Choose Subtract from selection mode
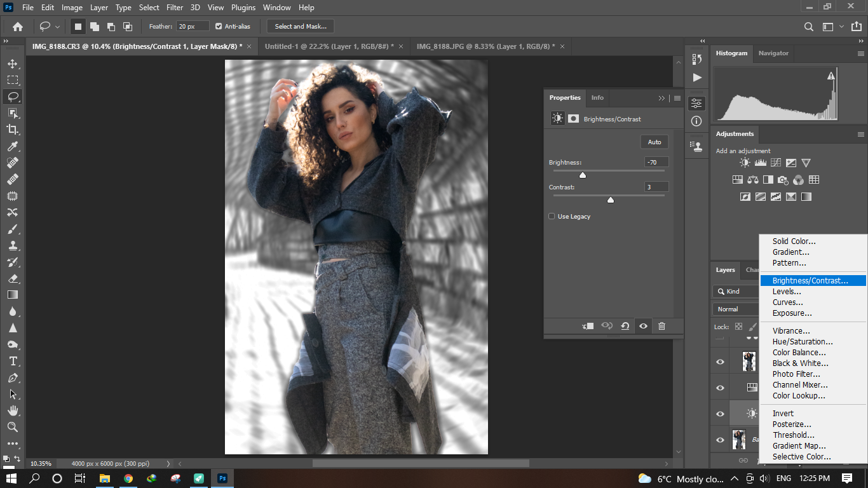The image size is (868, 488). click(111, 27)
